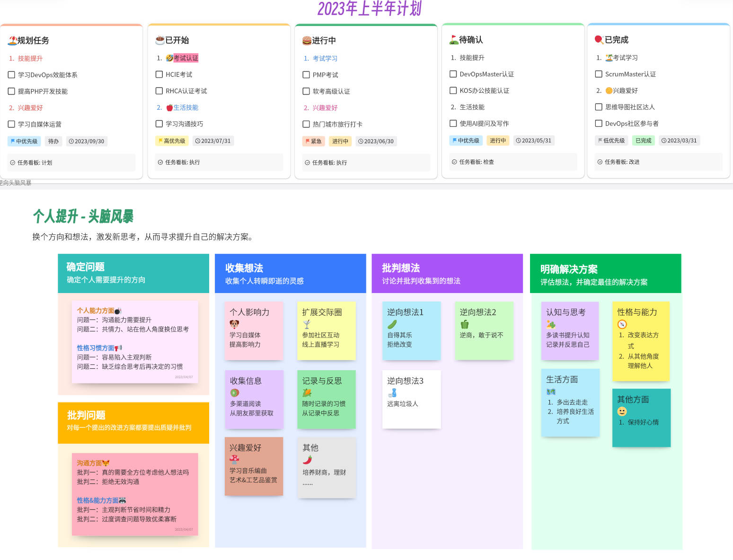
Task: Toggle the 思维导图社区达人 checkbox
Action: [599, 107]
